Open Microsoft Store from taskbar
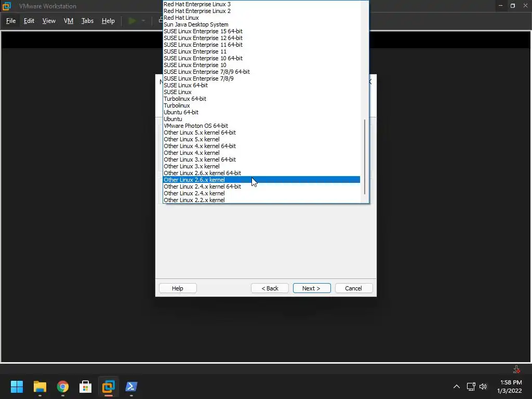Image resolution: width=532 pixels, height=399 pixels. tap(86, 387)
